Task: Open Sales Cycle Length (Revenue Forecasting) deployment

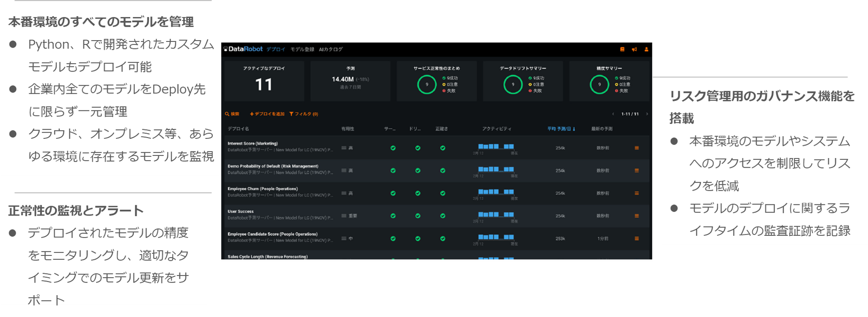Action: pos(267,257)
